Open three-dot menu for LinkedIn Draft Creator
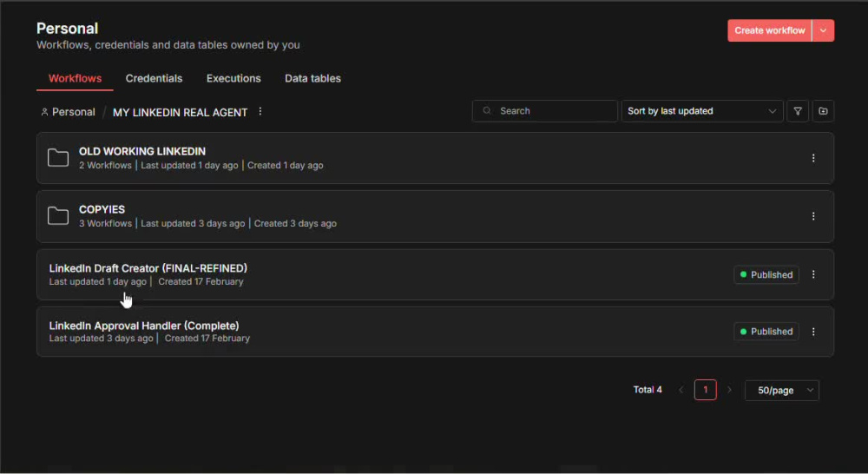The height and width of the screenshot is (474, 868). click(813, 274)
